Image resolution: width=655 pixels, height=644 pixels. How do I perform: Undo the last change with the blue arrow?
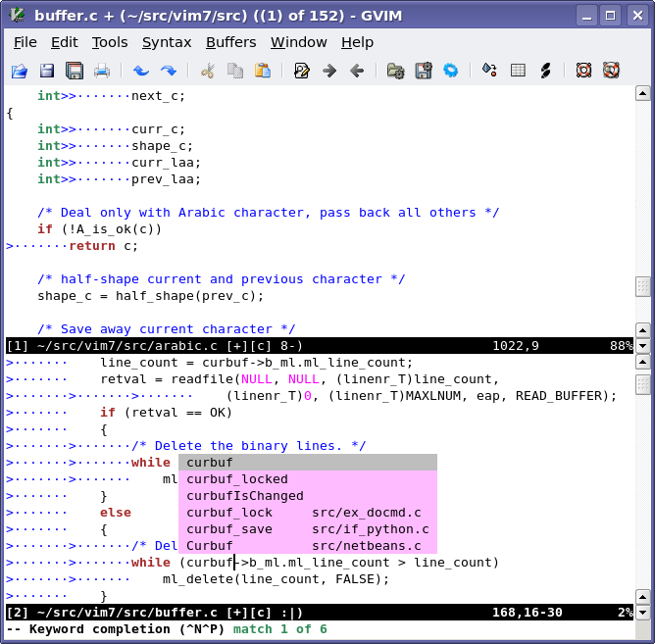pyautogui.click(x=141, y=71)
